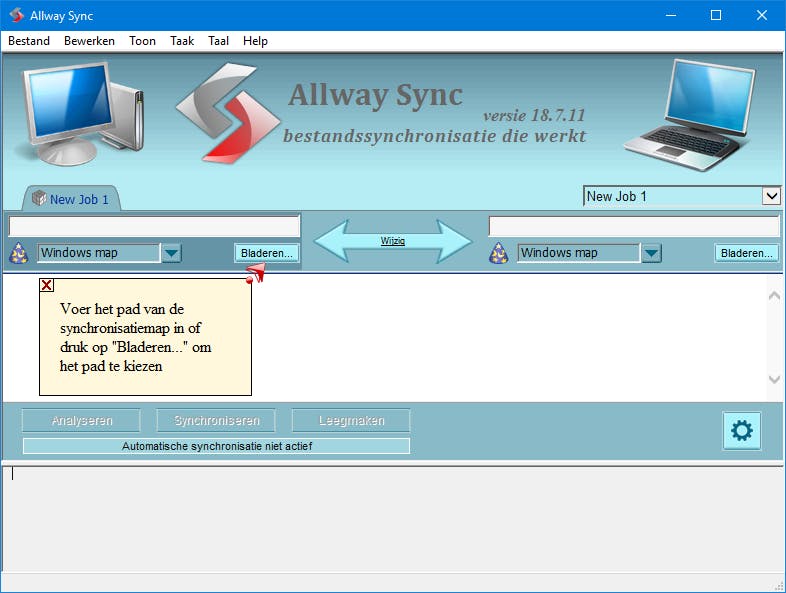Click scroll down arrow in file list
Viewport: 786px width, 593px height.
pyautogui.click(x=774, y=379)
